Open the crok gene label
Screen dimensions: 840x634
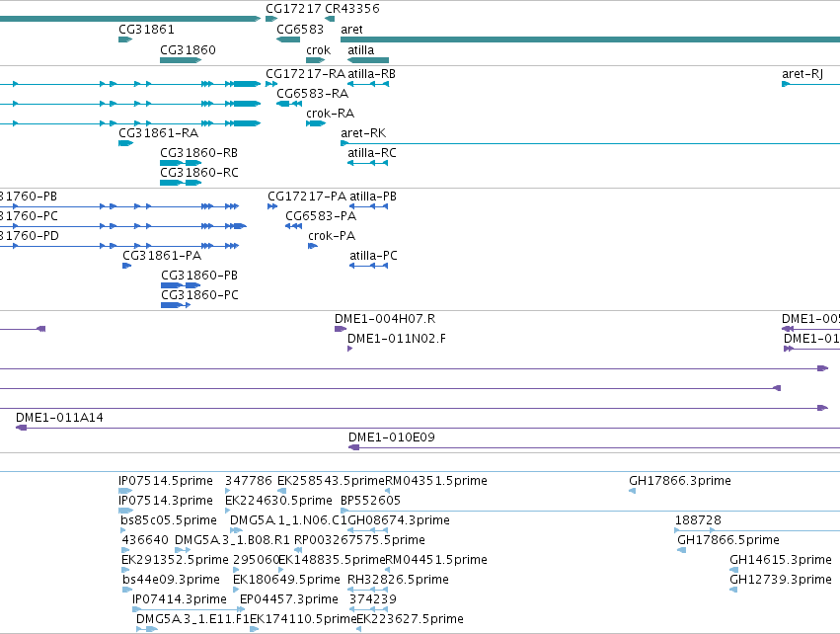(x=318, y=49)
